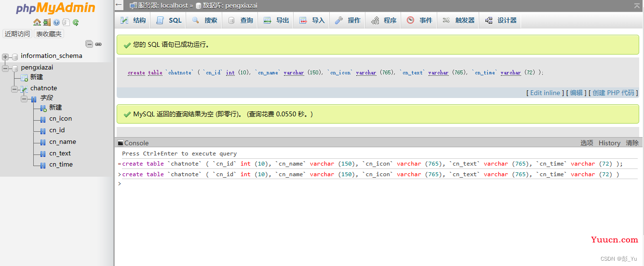This screenshot has width=644, height=266.
Task: Collapse the chatnote table node
Action: [x=14, y=89]
